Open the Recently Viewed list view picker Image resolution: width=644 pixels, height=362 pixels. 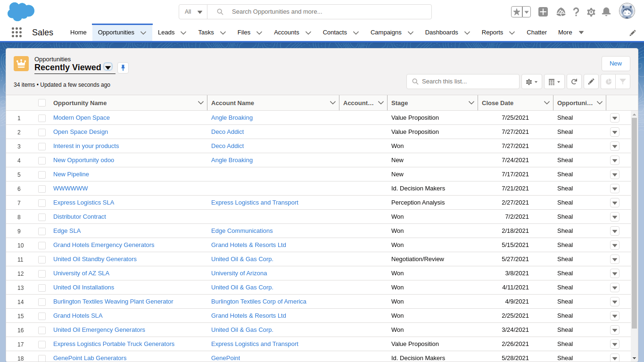(x=108, y=67)
